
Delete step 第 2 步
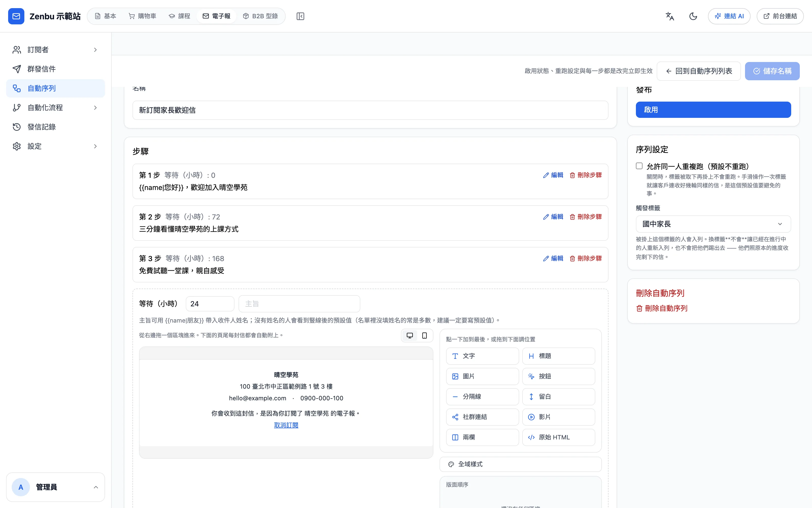click(586, 217)
